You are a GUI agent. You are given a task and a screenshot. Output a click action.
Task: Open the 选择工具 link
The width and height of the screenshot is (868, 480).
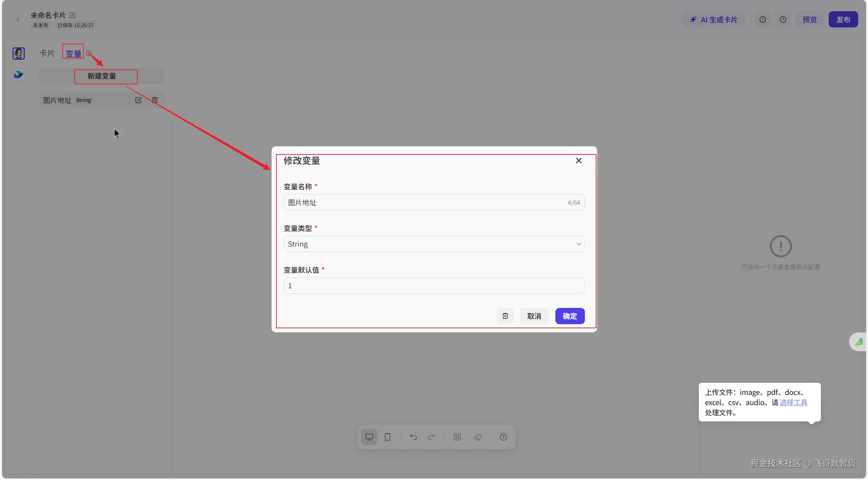pos(793,402)
